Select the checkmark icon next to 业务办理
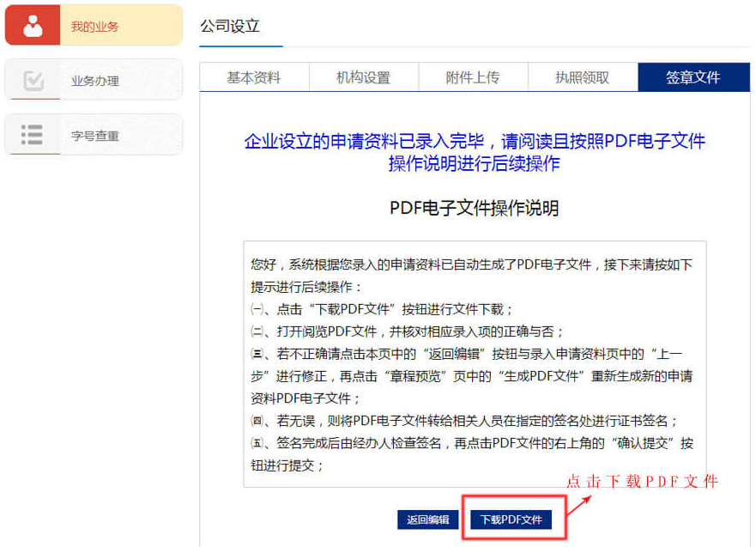This screenshot has height=547, width=756. (x=33, y=79)
